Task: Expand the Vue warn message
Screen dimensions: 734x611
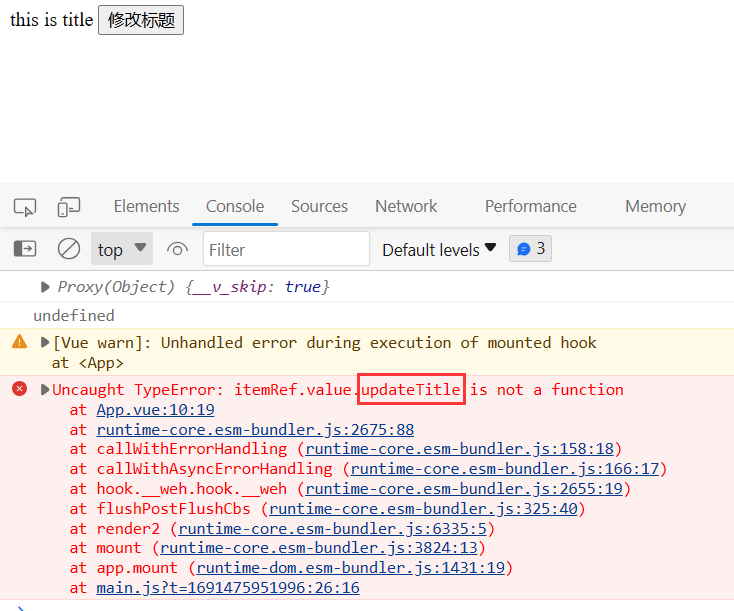Action: click(x=45, y=343)
